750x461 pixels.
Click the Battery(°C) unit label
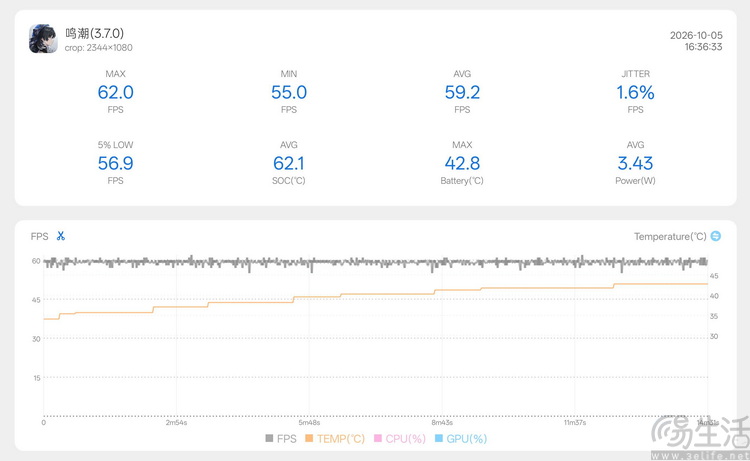462,181
